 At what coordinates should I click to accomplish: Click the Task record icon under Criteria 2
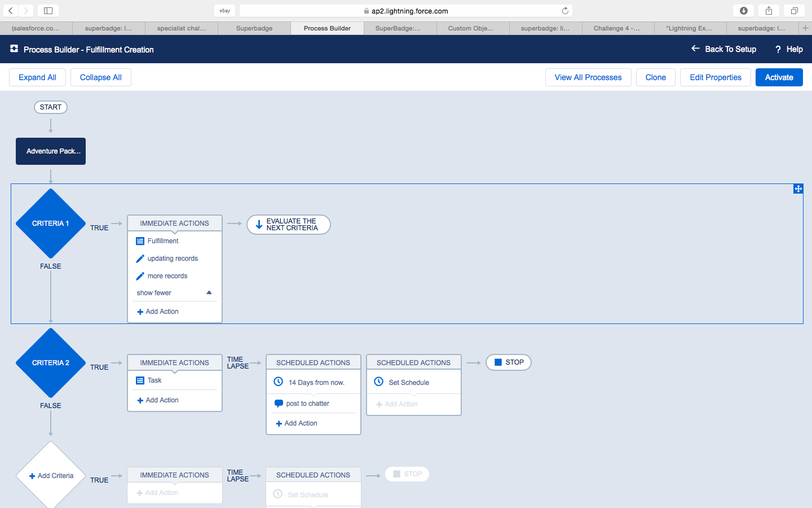pyautogui.click(x=140, y=380)
